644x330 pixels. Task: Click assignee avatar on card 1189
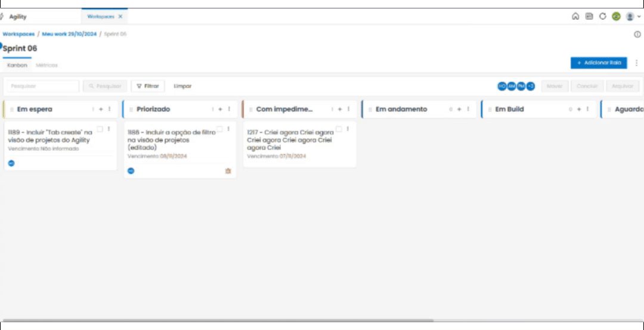pyautogui.click(x=11, y=163)
